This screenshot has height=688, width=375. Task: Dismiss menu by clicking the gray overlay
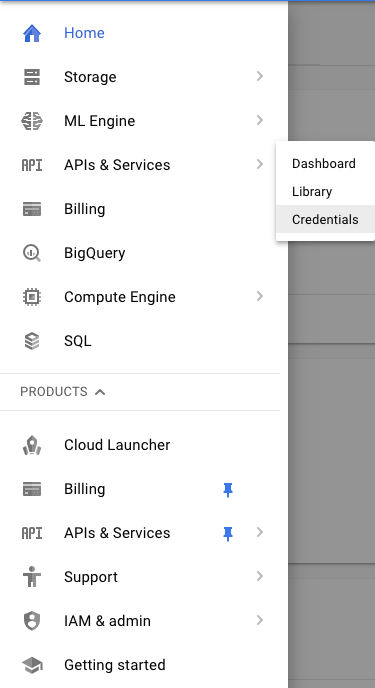[x=332, y=439]
